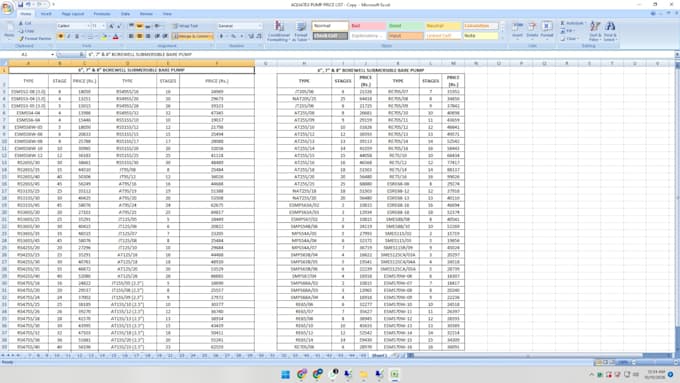The width and height of the screenshot is (680, 383).
Task: Click the Increase Indent icon
Action: [x=165, y=36]
